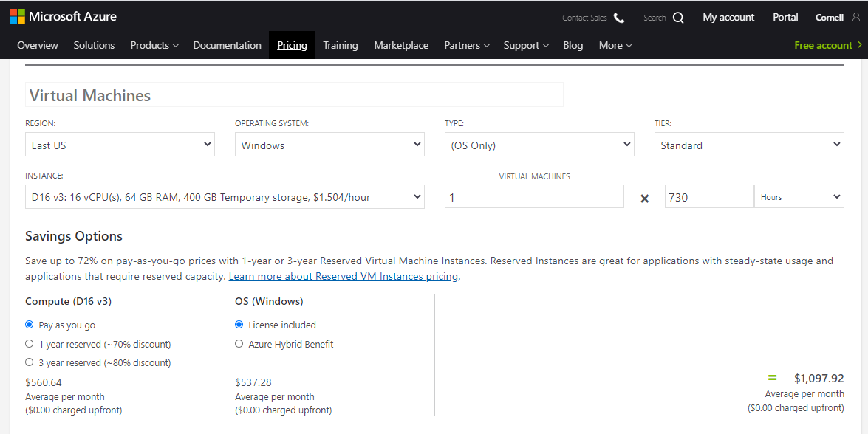
Task: Go to the Marketplace nav item
Action: [401, 45]
